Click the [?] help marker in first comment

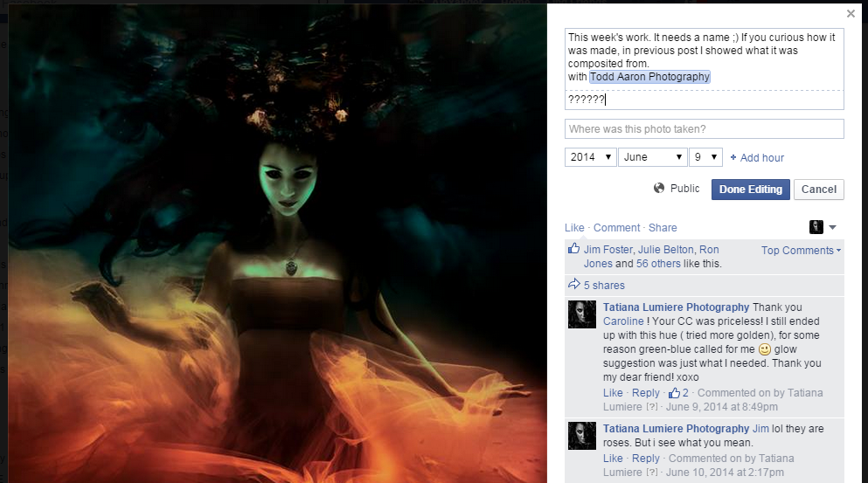[652, 407]
